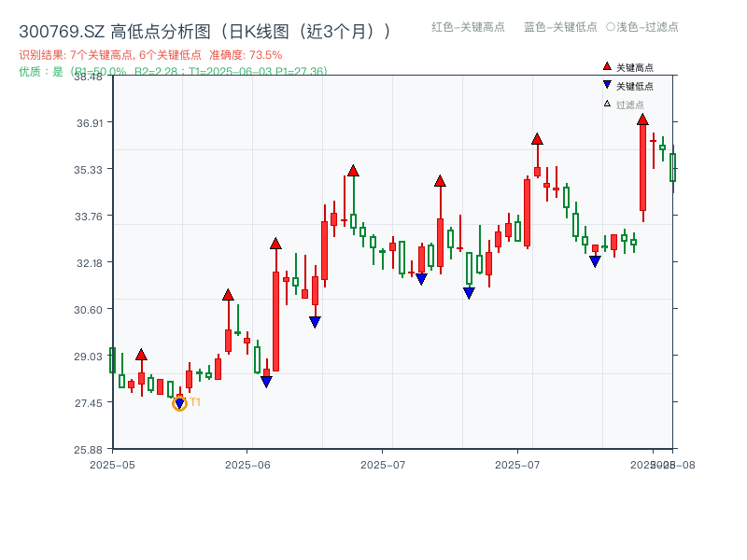747x560 pixels.
Task: Click the red triangle icon beside 关键高点 in legend
Action: [607, 67]
